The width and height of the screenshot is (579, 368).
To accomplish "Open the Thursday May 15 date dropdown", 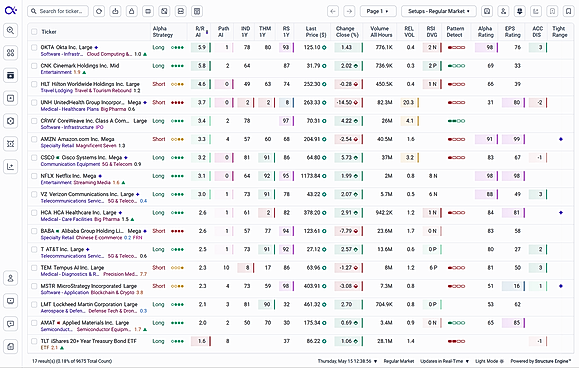I will coord(347,361).
